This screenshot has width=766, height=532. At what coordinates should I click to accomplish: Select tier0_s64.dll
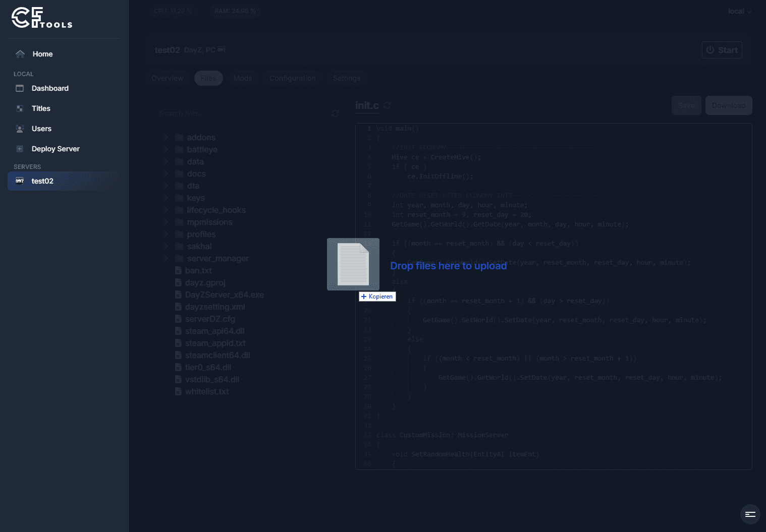pos(208,367)
